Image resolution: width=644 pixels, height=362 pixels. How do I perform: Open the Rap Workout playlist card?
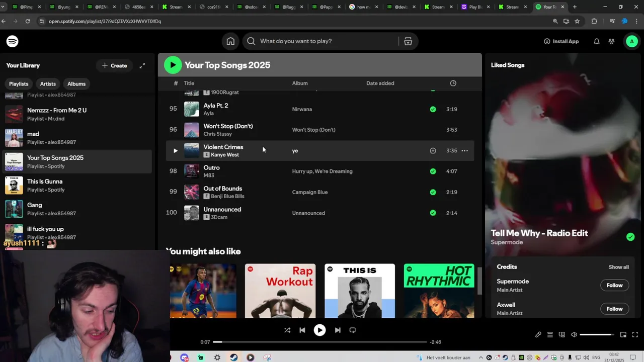pos(280,291)
